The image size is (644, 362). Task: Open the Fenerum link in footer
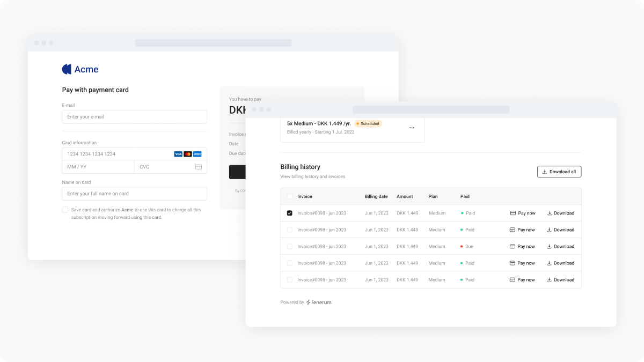(x=319, y=302)
